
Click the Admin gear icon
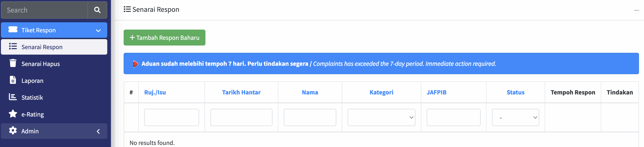pos(13,130)
